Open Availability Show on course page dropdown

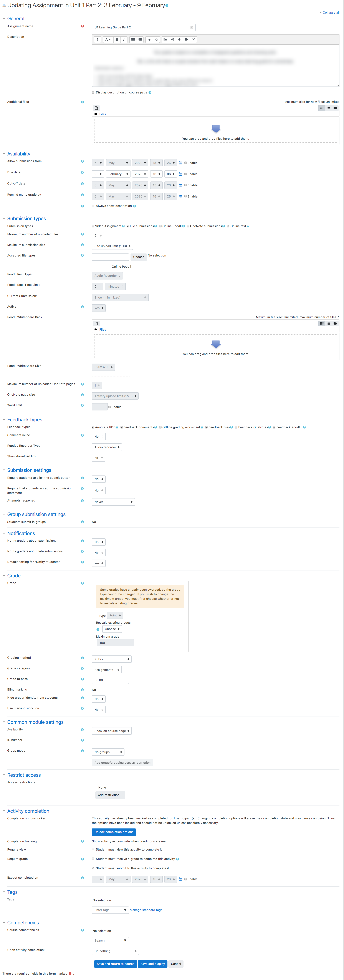(112, 731)
